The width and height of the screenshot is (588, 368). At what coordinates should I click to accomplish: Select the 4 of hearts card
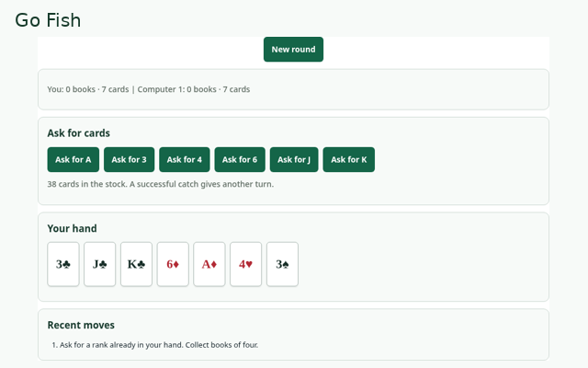click(x=245, y=264)
